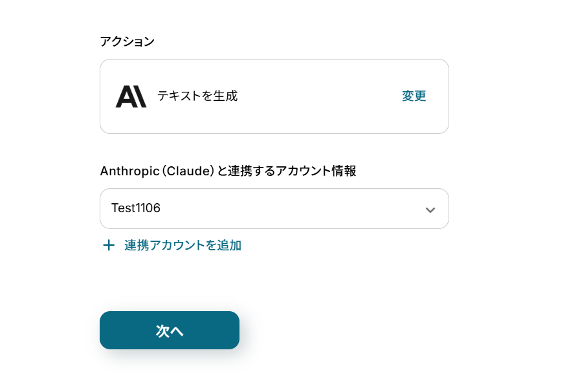This screenshot has width=578, height=392.
Task: Click the middle of the account select field
Action: coord(274,208)
